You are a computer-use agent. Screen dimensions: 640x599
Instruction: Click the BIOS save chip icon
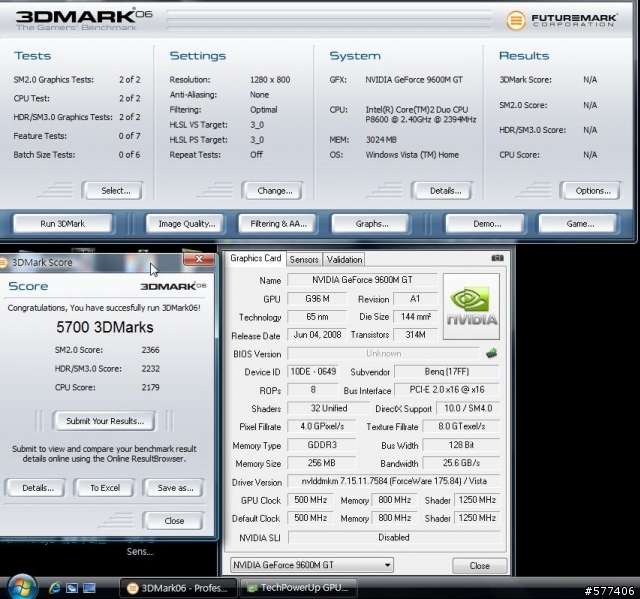[x=491, y=353]
